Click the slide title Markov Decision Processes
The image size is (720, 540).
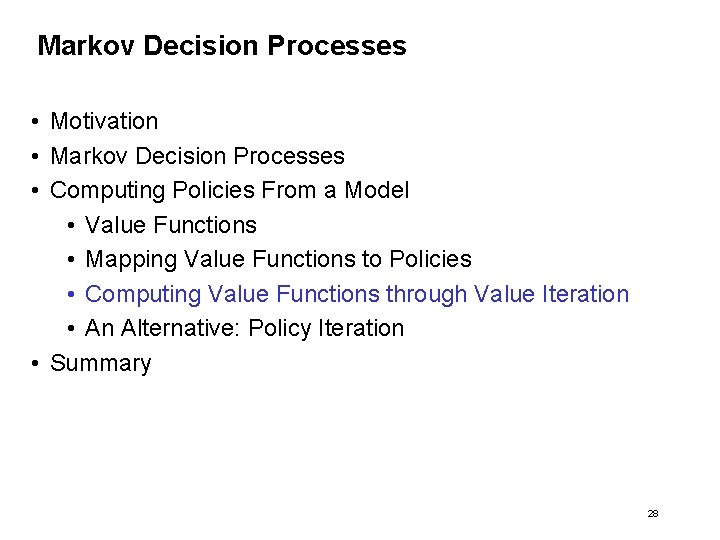point(221,46)
